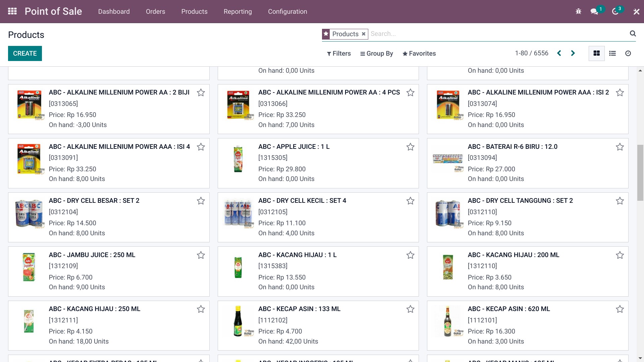Open the conversations chat icon
The height and width of the screenshot is (362, 644).
(594, 11)
